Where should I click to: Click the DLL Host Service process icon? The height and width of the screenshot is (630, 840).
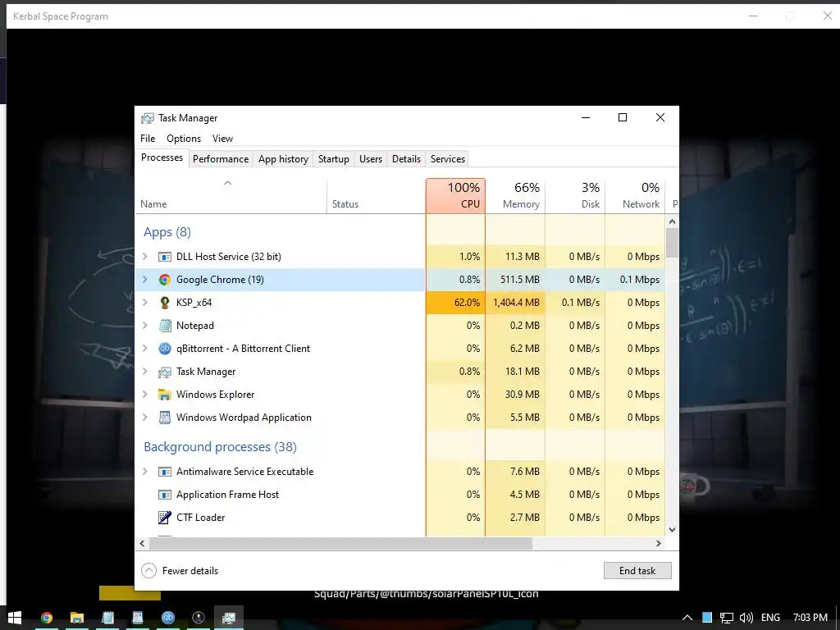(164, 257)
